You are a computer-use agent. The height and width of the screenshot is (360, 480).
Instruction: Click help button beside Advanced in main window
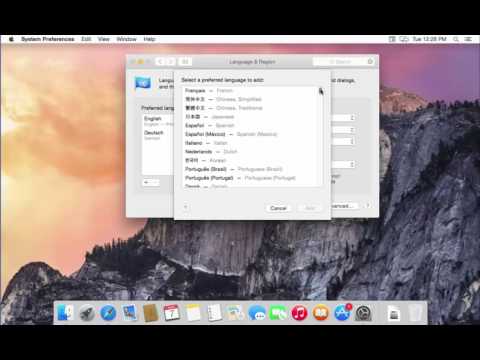tap(368, 205)
